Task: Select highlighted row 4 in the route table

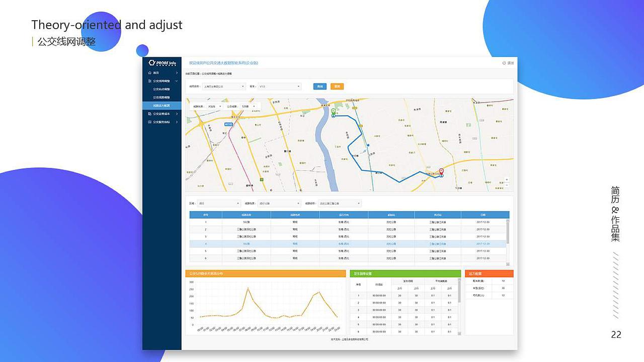Action: click(x=348, y=244)
